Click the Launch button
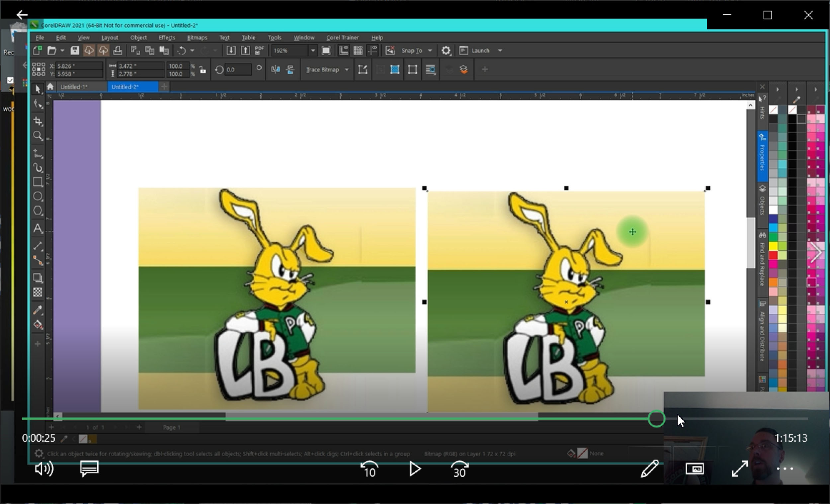 click(474, 50)
